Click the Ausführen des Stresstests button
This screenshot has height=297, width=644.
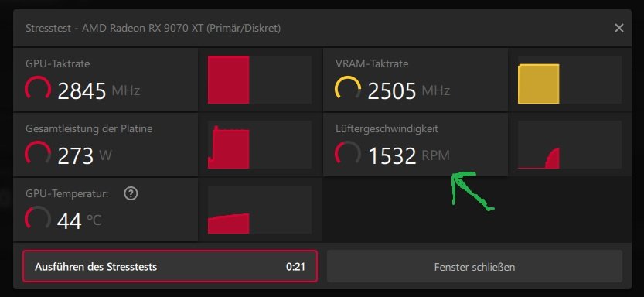point(170,267)
